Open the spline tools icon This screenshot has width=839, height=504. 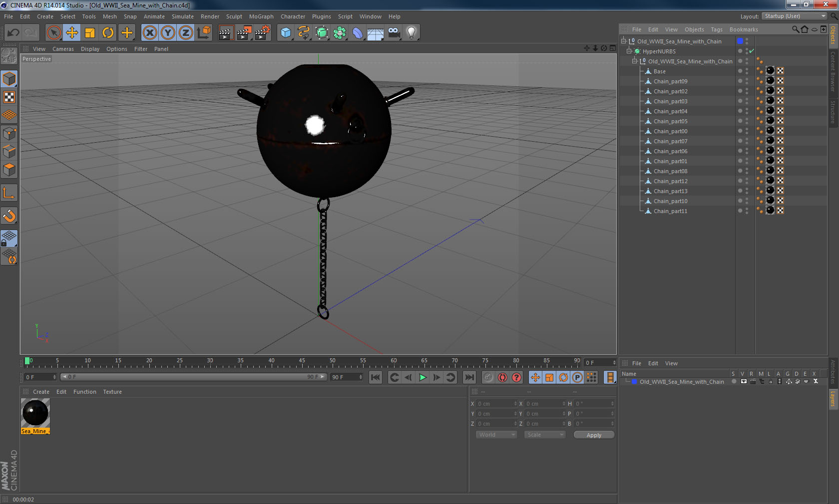[304, 33]
